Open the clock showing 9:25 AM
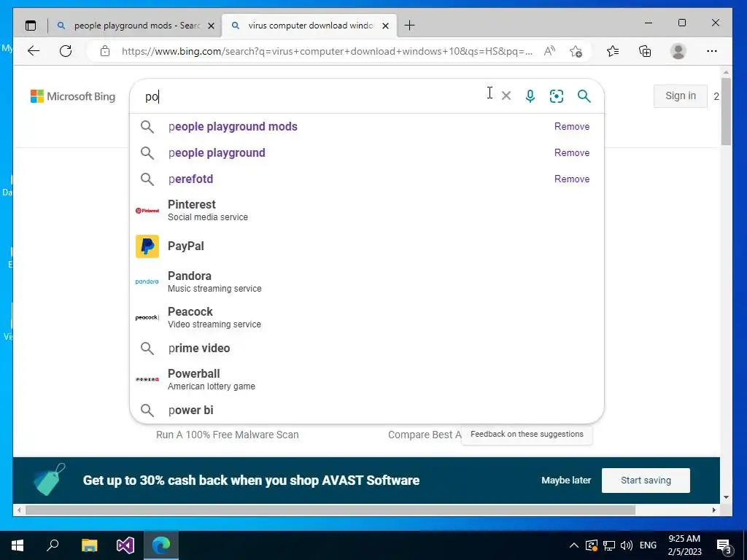 [x=684, y=545]
